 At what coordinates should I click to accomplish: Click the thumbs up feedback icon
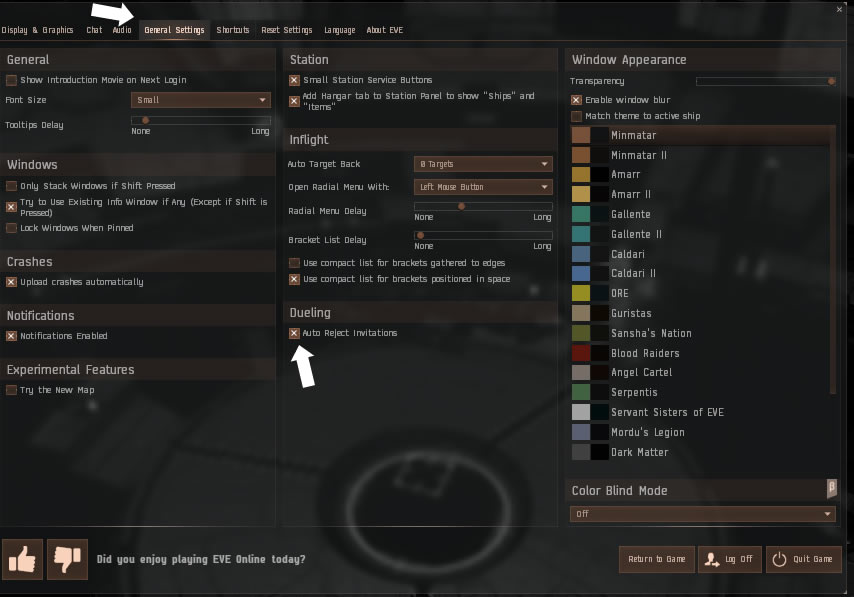point(22,559)
